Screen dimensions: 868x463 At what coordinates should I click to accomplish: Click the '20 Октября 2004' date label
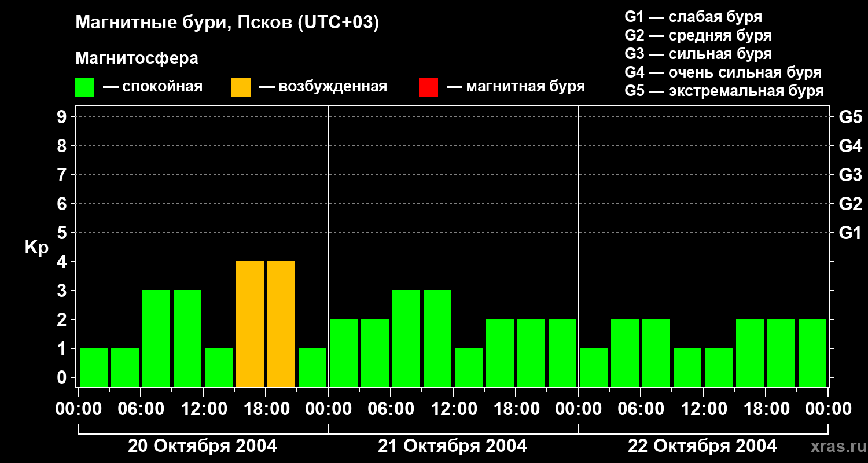point(203,446)
